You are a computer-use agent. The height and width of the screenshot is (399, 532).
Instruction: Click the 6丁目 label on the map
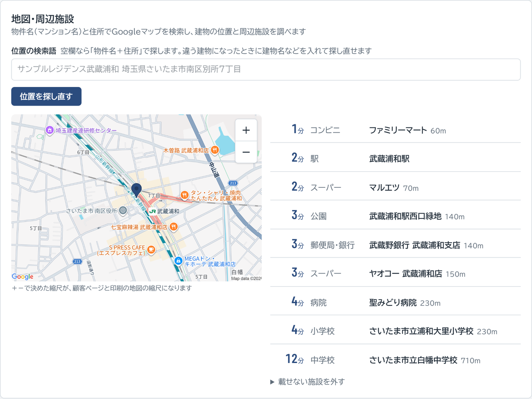tap(83, 152)
